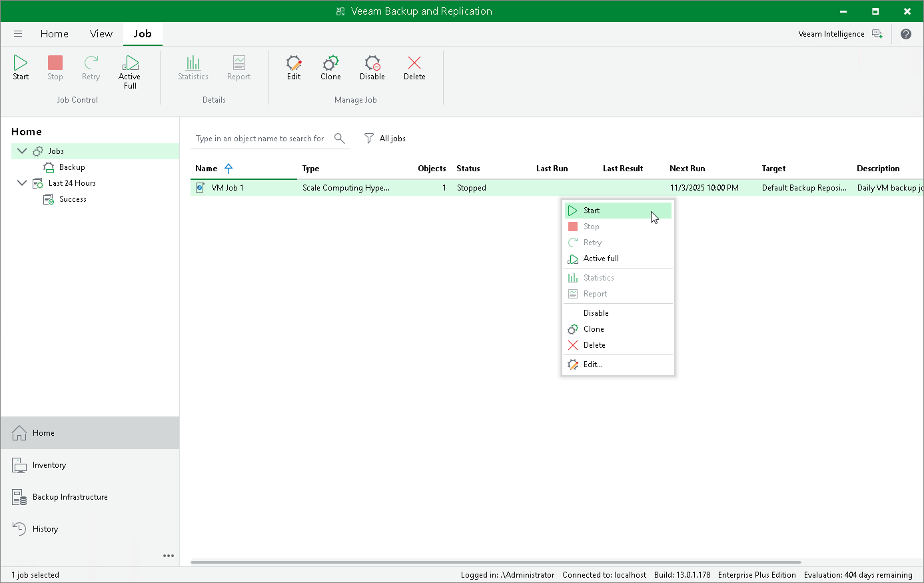Click the Retry ribbon button
The height and width of the screenshot is (583, 924).
91,68
